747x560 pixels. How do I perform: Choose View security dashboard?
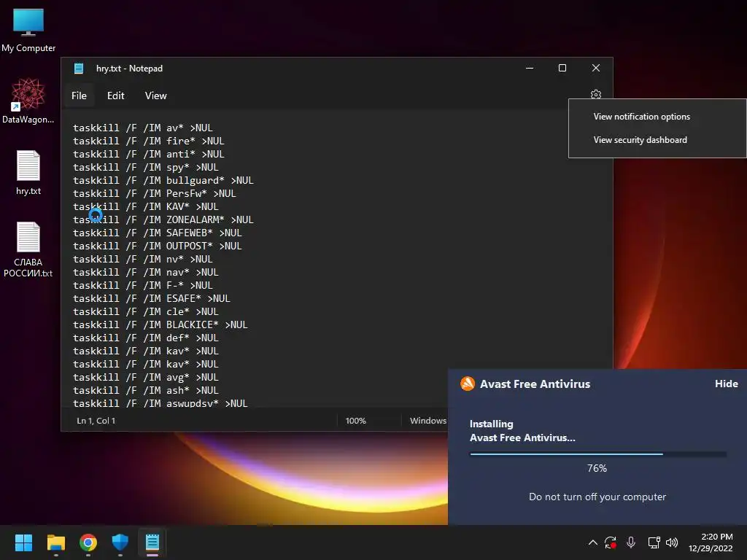coord(640,140)
